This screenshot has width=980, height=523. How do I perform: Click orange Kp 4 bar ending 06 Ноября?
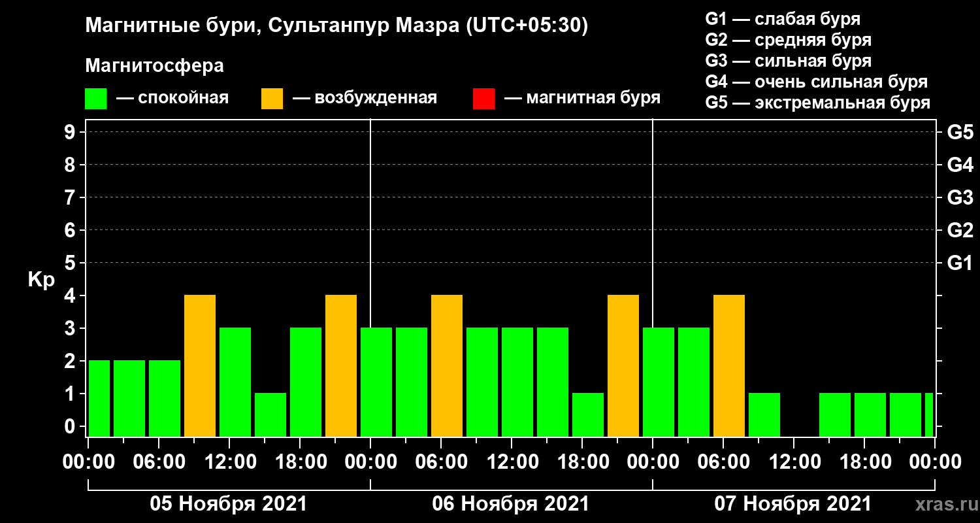(623, 366)
